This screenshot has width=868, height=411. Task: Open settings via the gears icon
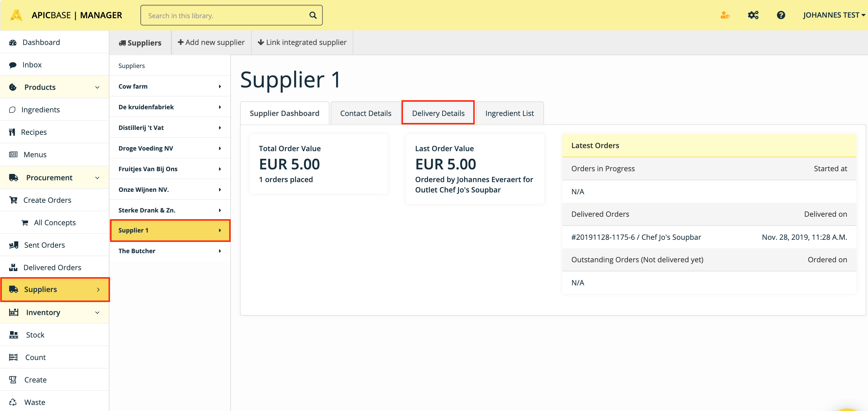click(x=753, y=15)
